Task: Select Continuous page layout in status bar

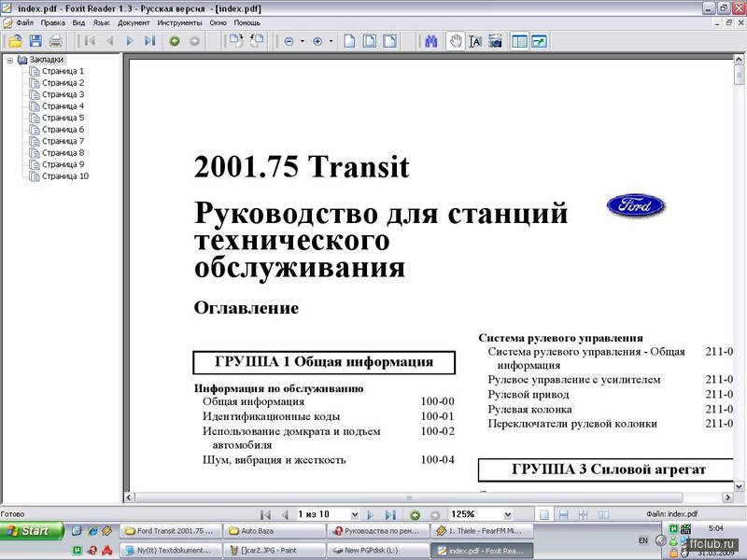Action: (x=564, y=515)
